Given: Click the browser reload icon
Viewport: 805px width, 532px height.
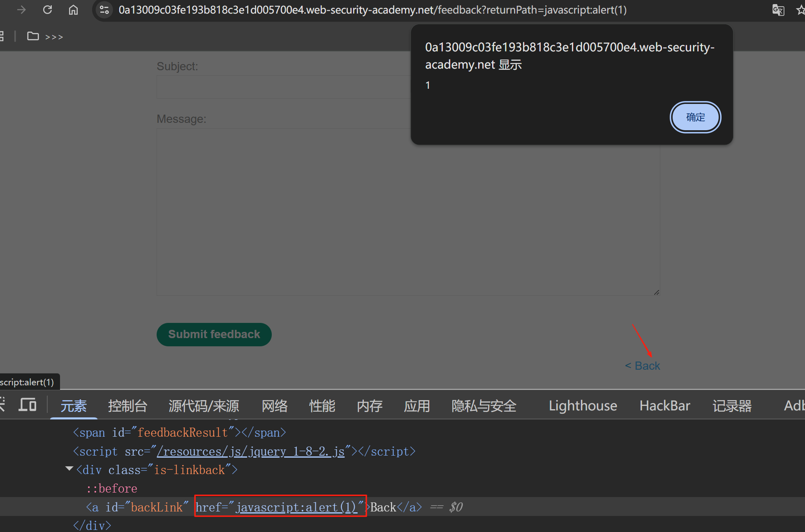Looking at the screenshot, I should 48,10.
